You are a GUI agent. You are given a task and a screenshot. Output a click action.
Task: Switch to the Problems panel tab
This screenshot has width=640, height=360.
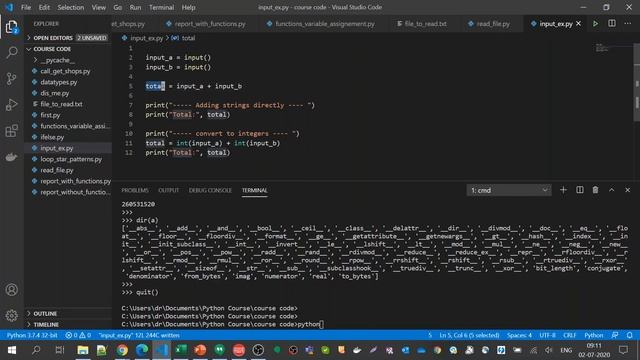[135, 190]
